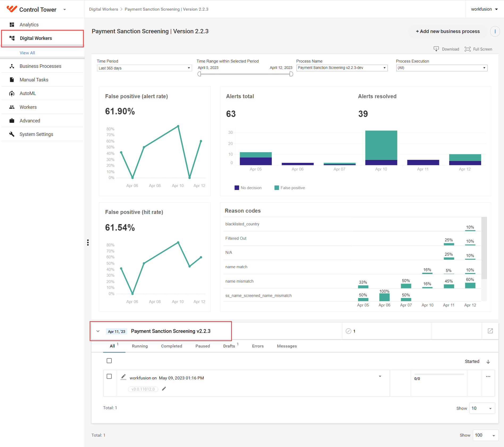
Task: Open process in new window icon
Action: coord(490,331)
